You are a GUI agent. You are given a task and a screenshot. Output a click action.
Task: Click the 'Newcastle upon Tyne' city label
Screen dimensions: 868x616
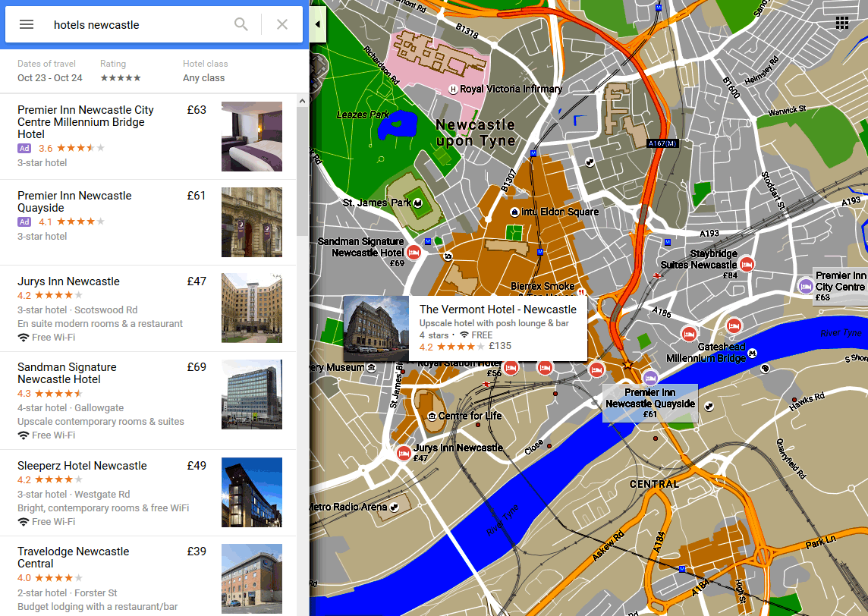click(476, 133)
